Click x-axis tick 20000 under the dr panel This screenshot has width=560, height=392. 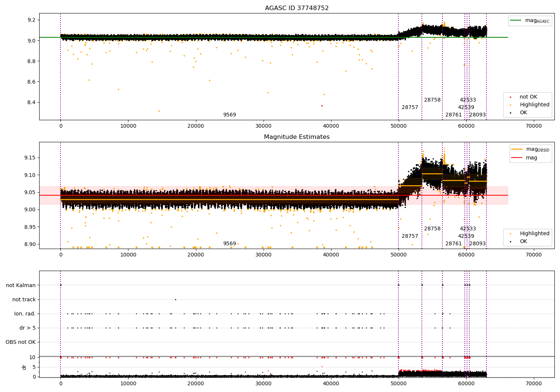(x=196, y=383)
